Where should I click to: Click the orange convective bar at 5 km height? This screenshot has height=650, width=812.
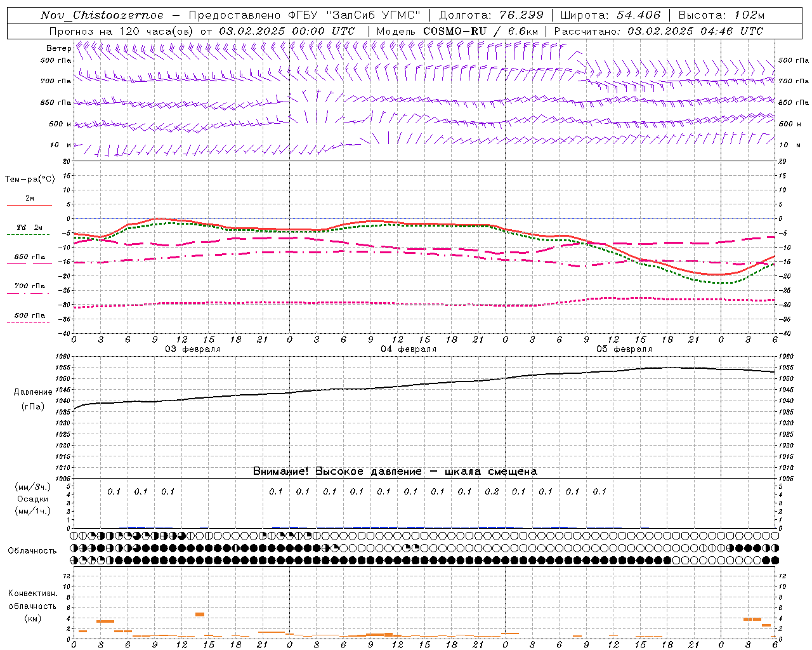200,614
